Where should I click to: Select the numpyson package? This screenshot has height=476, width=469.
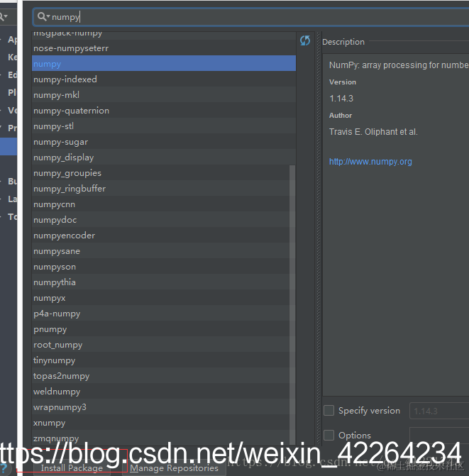pyautogui.click(x=160, y=267)
